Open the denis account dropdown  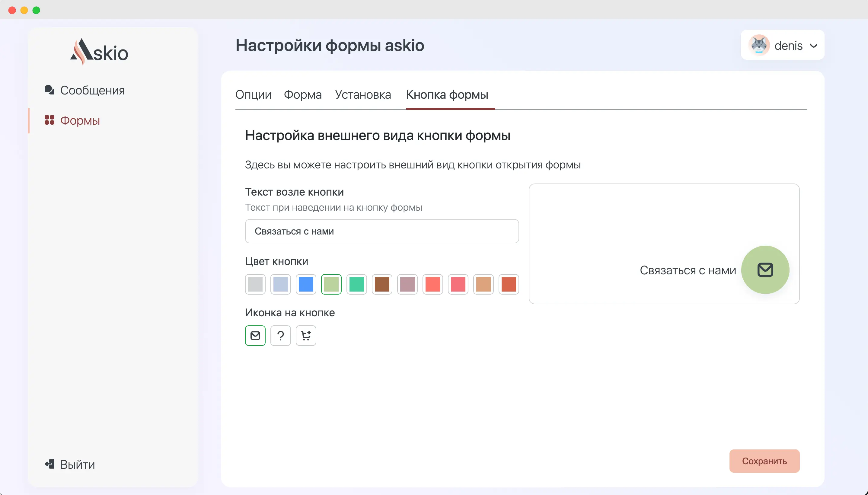pyautogui.click(x=814, y=45)
